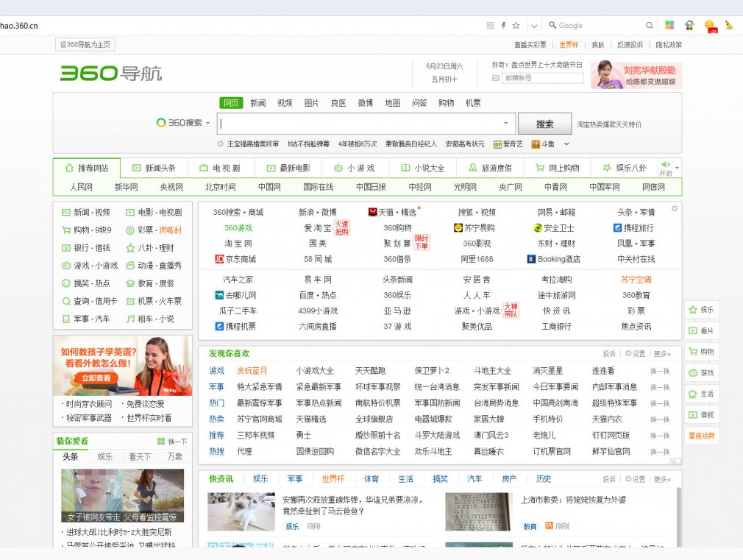Open floating sidebar 购物 cart shortcut
The height and width of the screenshot is (560, 743).
pyautogui.click(x=702, y=352)
